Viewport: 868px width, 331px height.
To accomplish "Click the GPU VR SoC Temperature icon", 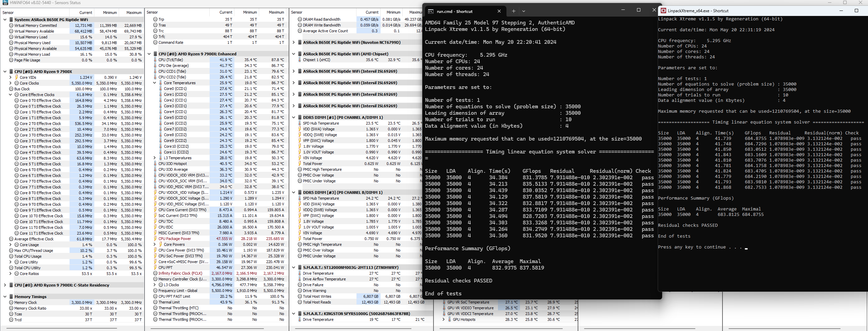I will tap(444, 302).
